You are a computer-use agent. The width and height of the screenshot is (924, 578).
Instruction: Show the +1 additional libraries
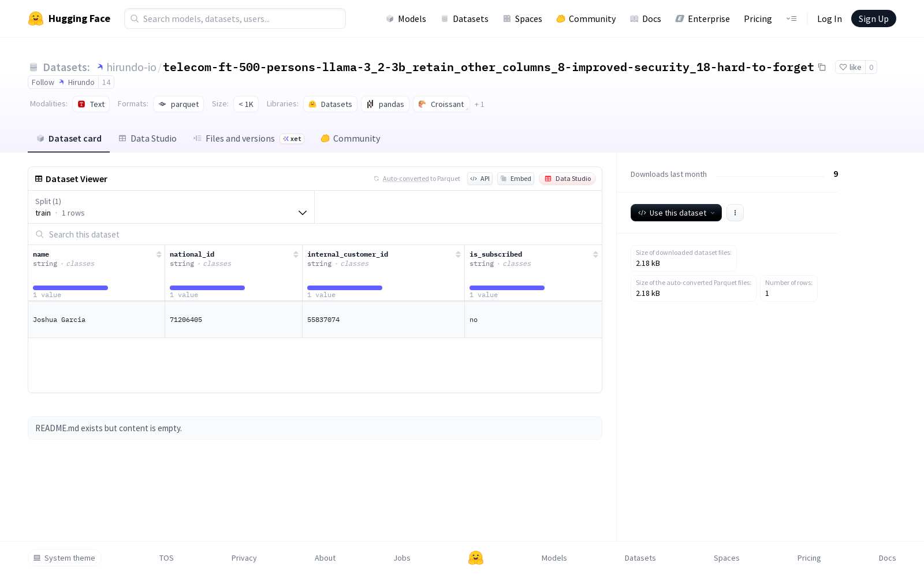[x=479, y=104]
